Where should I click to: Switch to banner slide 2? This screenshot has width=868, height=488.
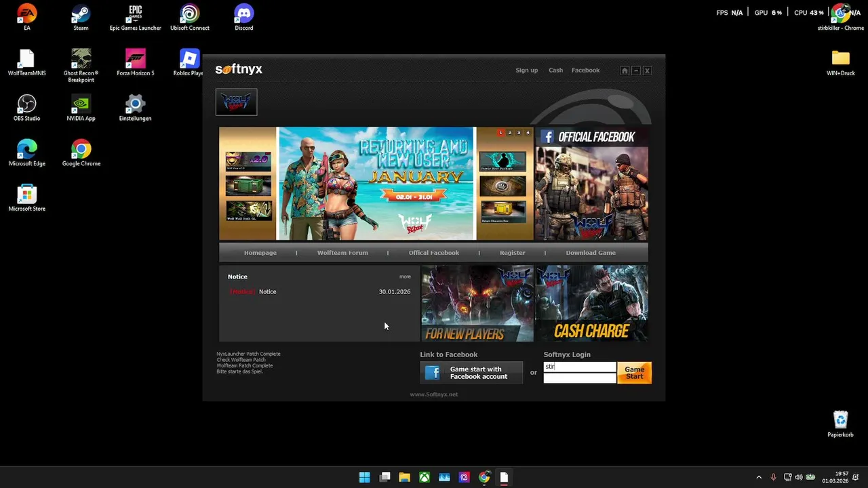pyautogui.click(x=510, y=133)
